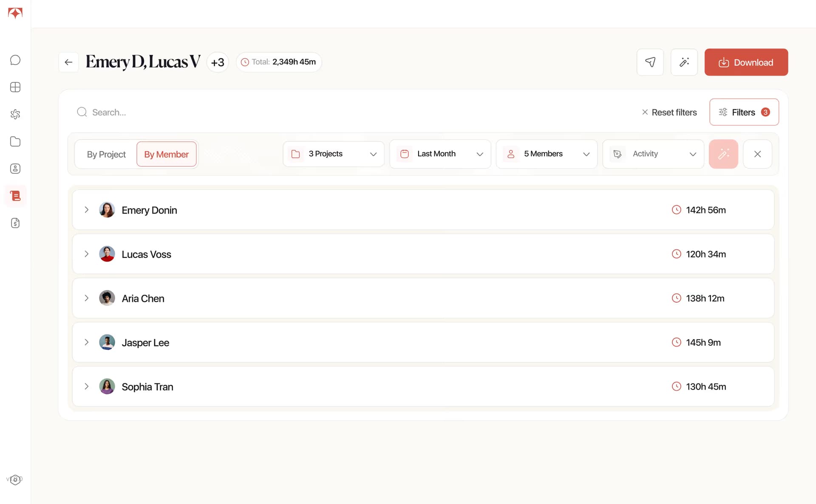This screenshot has height=504, width=816.
Task: Click the Aria Chen name
Action: point(143,298)
